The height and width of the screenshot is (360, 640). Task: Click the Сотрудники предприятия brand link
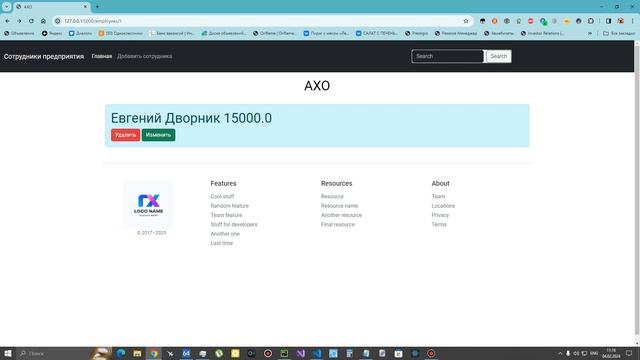44,56
